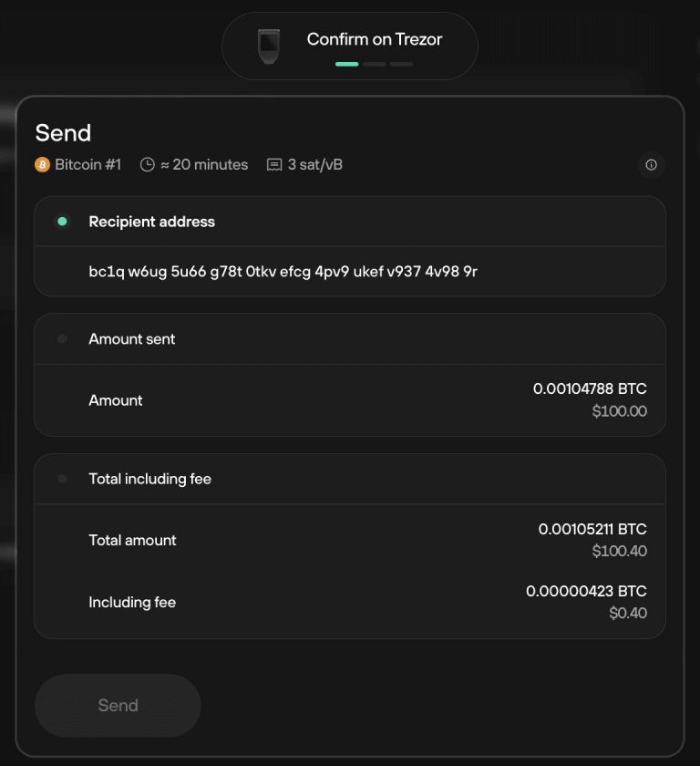Click the status dot beside Total including fee
Screen dimensions: 700x766
61,478
